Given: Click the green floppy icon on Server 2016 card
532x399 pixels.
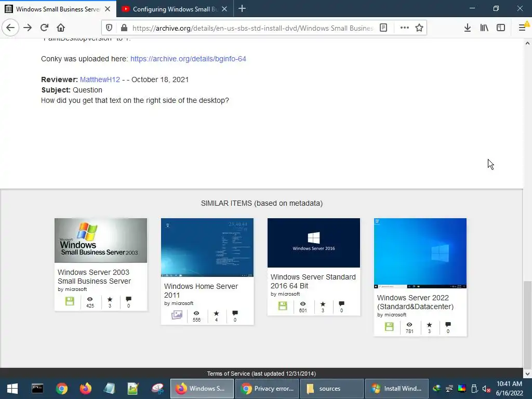Looking at the screenshot, I should (x=283, y=305).
